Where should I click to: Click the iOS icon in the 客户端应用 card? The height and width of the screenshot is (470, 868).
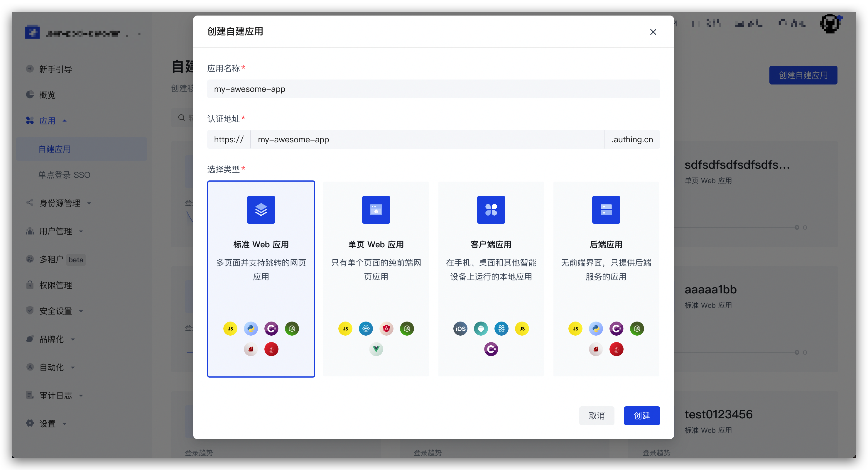(x=460, y=329)
